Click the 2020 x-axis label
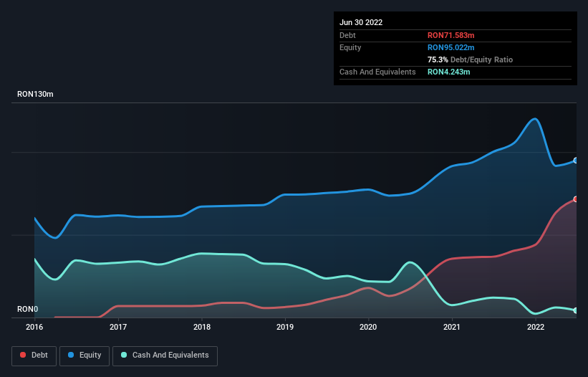Image resolution: width=588 pixels, height=377 pixels. click(x=368, y=327)
